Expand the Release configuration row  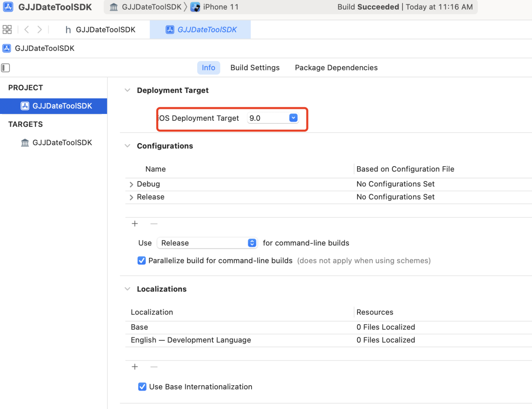(x=131, y=197)
